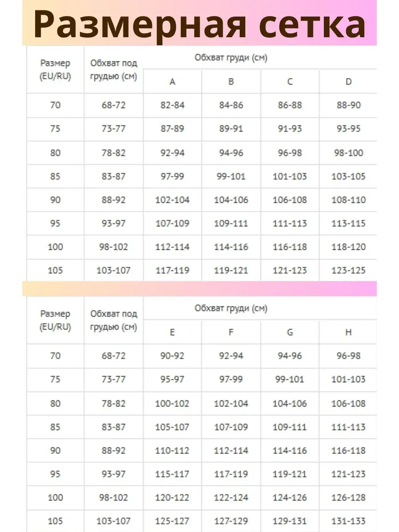Viewport: 399px width, 532px height.
Task: Click size 70 in the upper table
Action: pyautogui.click(x=55, y=106)
